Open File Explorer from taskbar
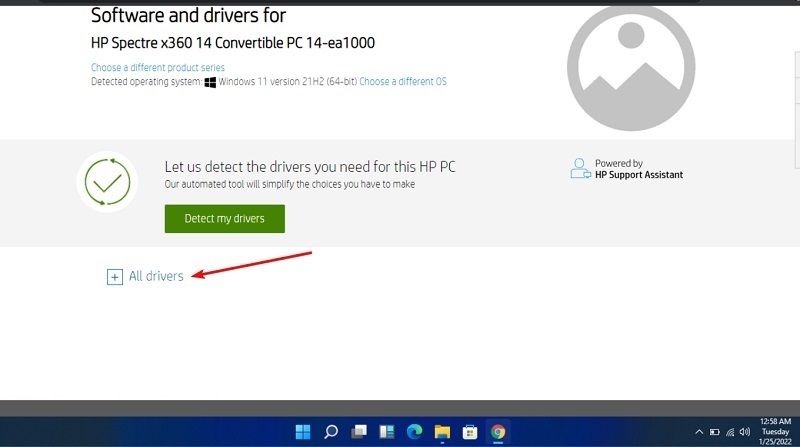The width and height of the screenshot is (800, 447). pos(442,432)
